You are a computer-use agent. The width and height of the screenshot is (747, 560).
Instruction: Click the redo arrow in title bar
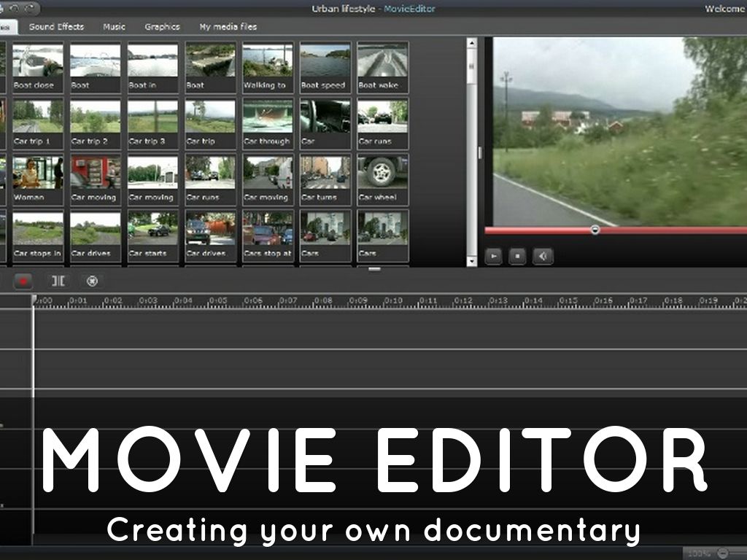29,8
